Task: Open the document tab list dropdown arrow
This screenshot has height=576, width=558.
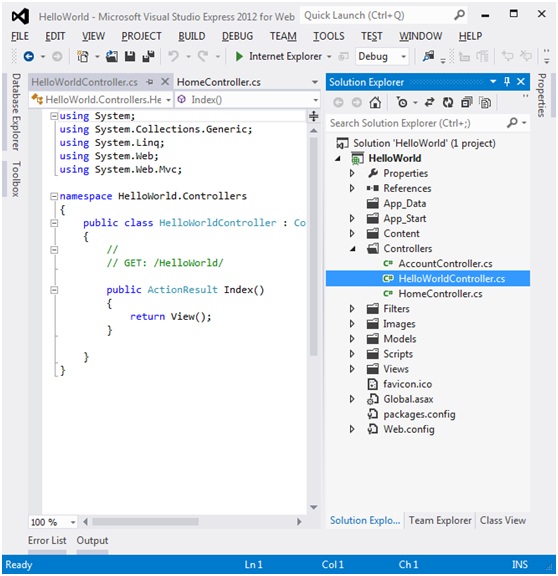Action: point(314,82)
